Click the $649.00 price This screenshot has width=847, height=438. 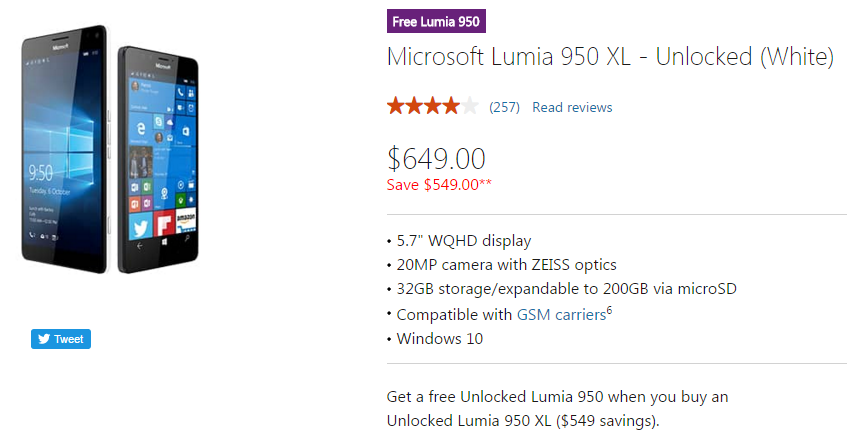click(436, 158)
